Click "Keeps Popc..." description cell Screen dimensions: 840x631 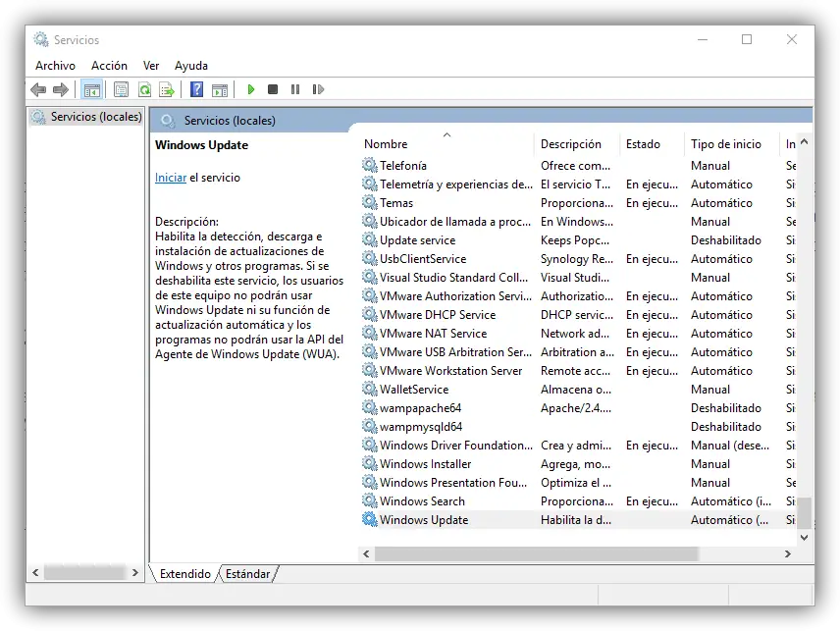[x=575, y=240]
